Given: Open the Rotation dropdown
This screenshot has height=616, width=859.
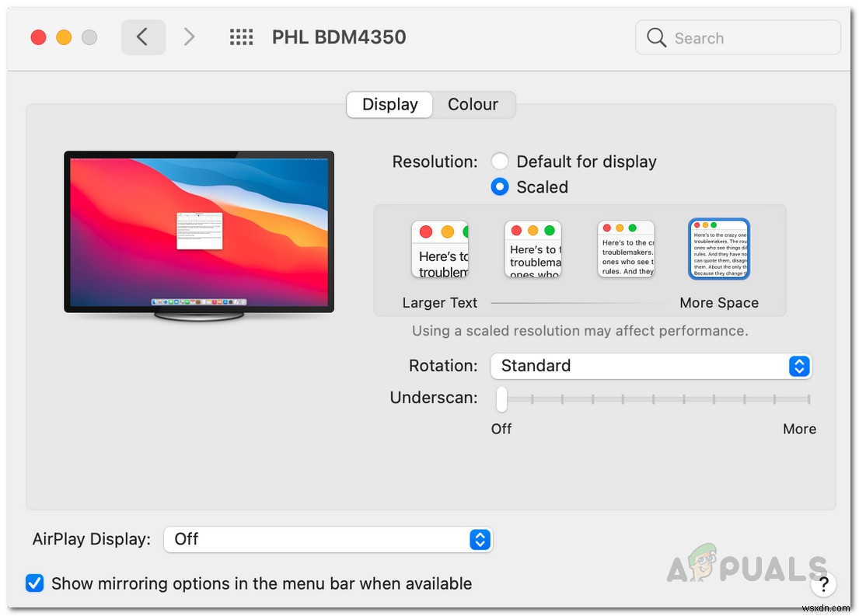Looking at the screenshot, I should pyautogui.click(x=651, y=366).
